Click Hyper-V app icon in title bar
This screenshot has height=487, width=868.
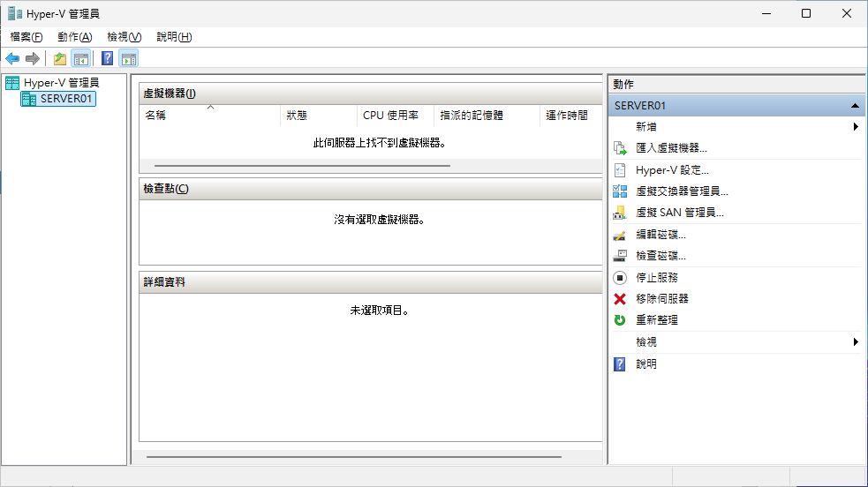click(x=15, y=14)
